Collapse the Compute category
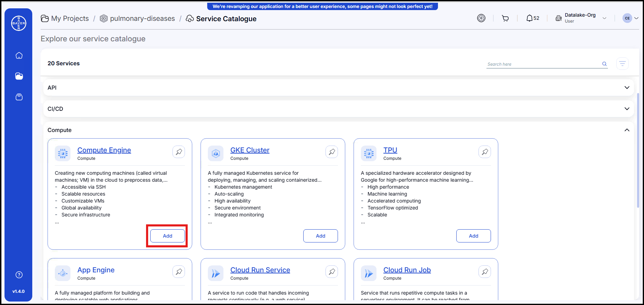Viewport: 644px width, 305px height. coord(627,130)
